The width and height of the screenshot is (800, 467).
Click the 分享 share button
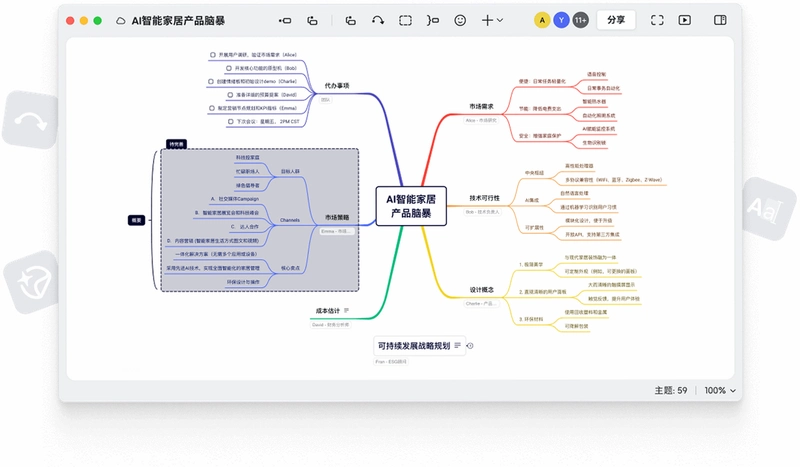616,20
